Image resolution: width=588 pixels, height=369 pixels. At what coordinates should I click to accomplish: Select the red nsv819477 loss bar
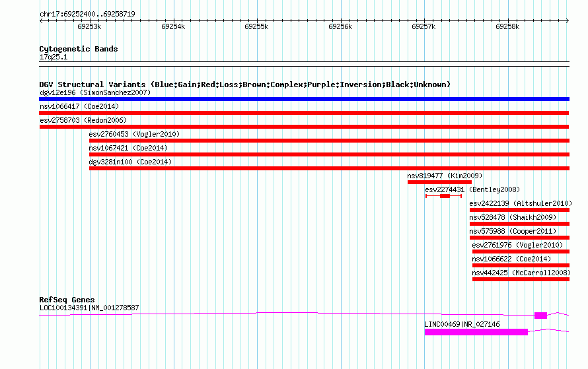click(439, 182)
